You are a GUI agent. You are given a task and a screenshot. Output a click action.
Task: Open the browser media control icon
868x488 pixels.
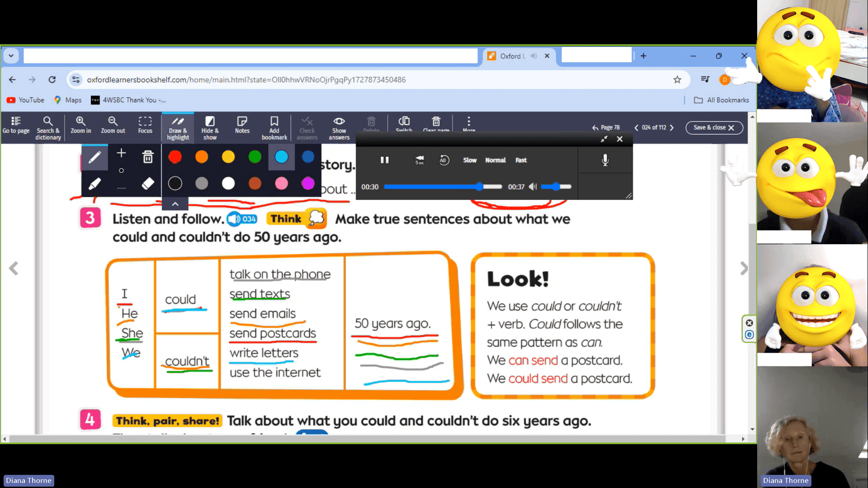coord(705,80)
